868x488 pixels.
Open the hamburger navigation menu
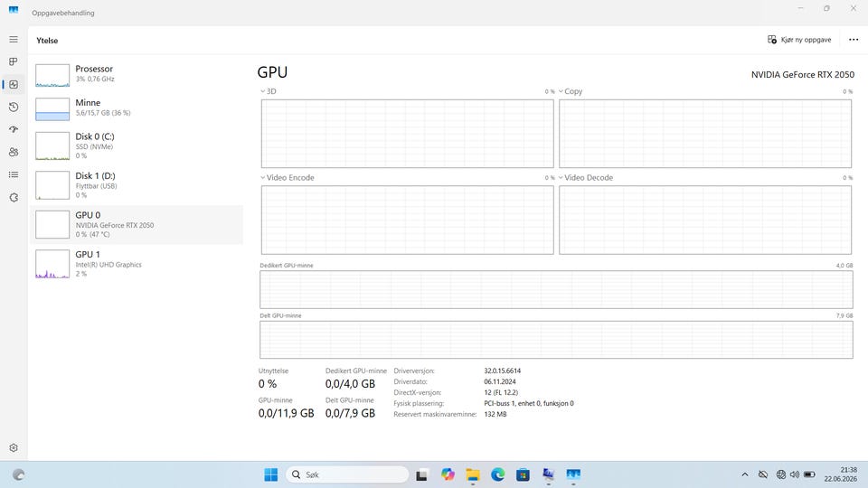pos(14,39)
